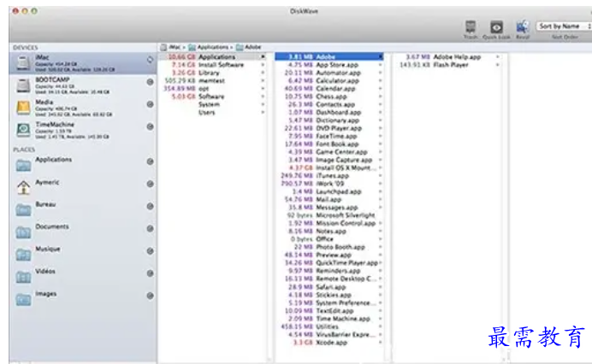Select Safari.app in the list
592x364 pixels.
[x=329, y=287]
